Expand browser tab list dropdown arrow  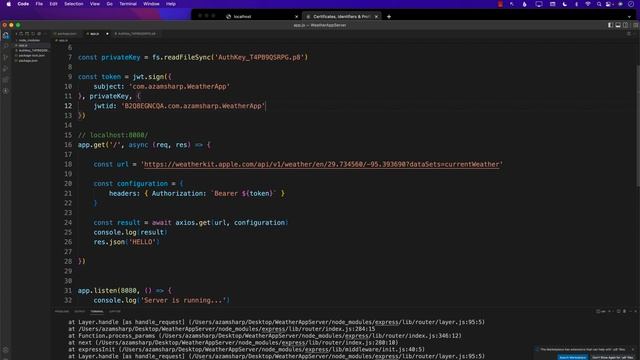point(629,17)
